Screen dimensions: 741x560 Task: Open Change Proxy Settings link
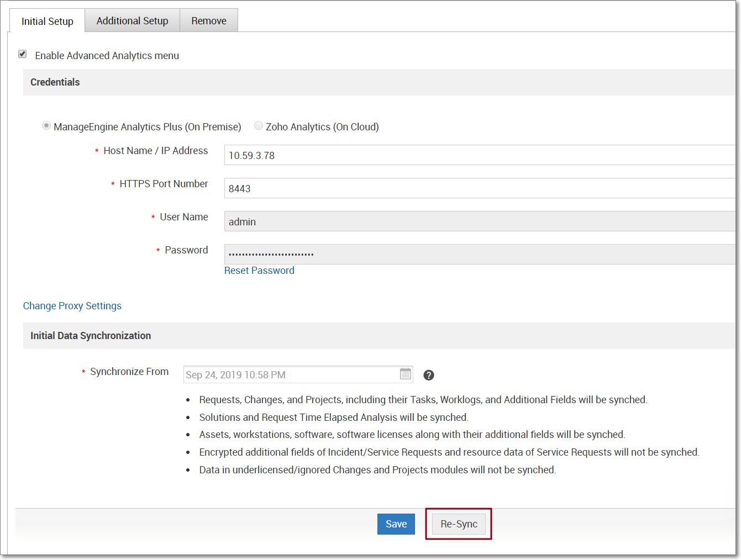tap(72, 306)
